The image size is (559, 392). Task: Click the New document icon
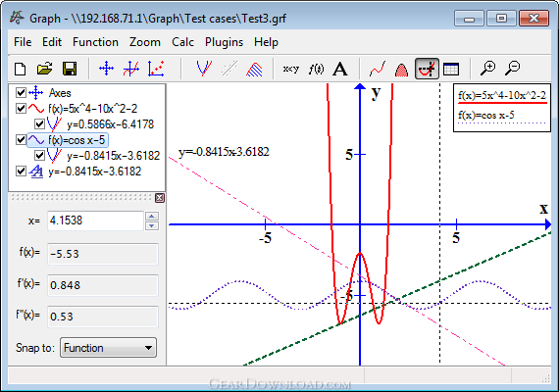pyautogui.click(x=20, y=69)
